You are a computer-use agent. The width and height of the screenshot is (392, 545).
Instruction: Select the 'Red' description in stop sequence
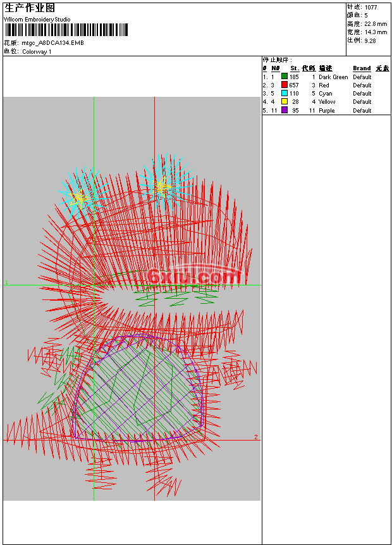tap(324, 85)
